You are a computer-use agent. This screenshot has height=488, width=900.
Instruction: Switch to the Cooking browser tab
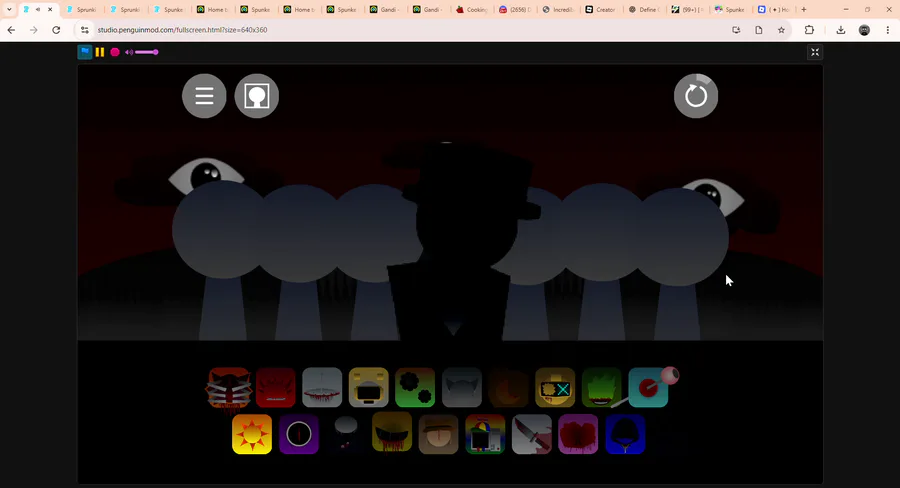pyautogui.click(x=472, y=10)
